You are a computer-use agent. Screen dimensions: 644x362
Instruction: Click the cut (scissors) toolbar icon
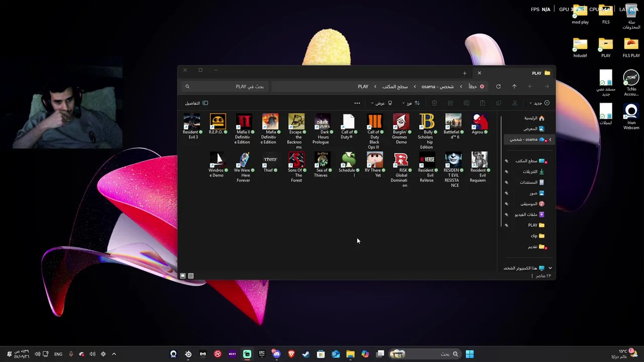point(515,103)
